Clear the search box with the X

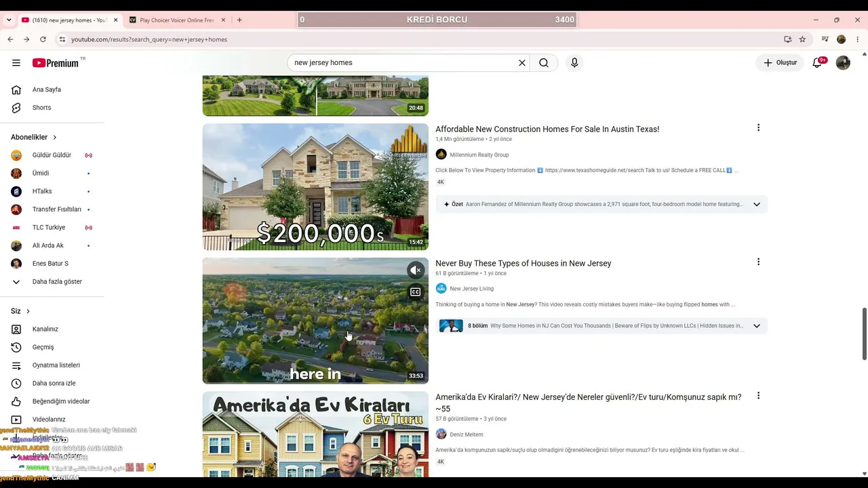(522, 63)
